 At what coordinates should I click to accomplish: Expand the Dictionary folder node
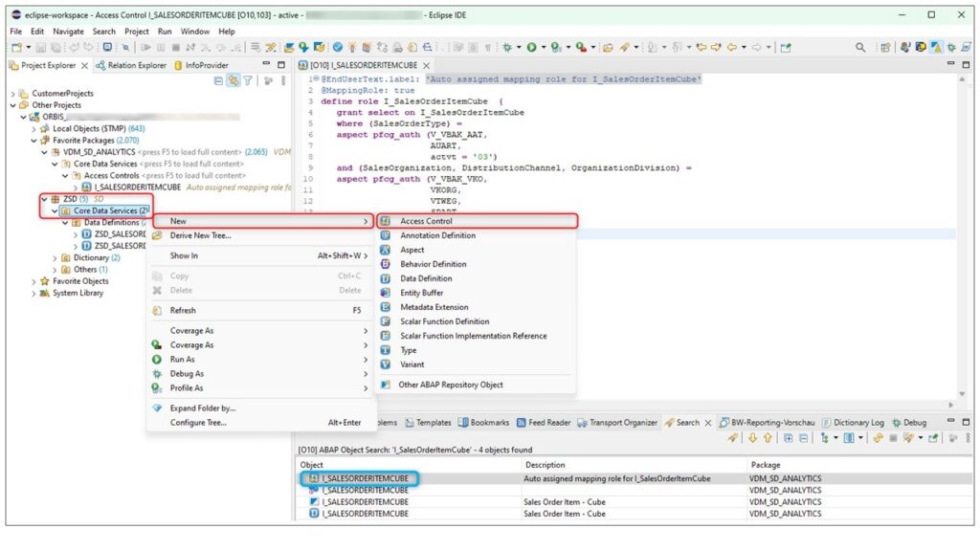coord(55,258)
